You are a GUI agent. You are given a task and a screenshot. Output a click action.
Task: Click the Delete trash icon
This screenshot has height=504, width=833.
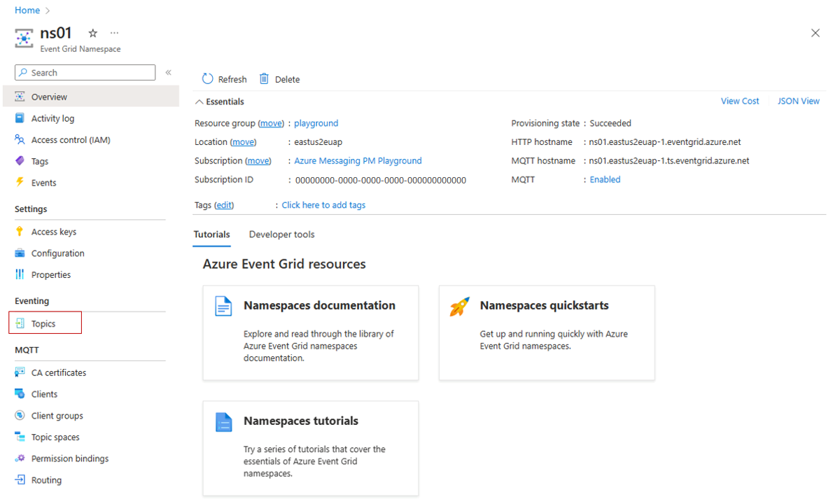[x=264, y=78]
